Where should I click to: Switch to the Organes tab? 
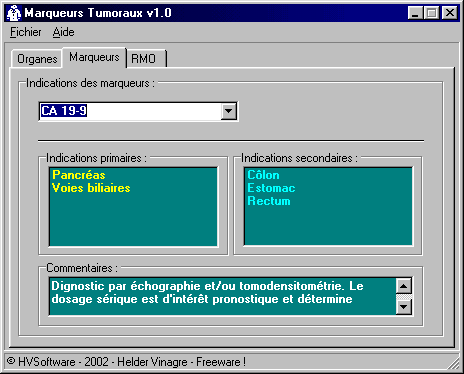(x=37, y=59)
